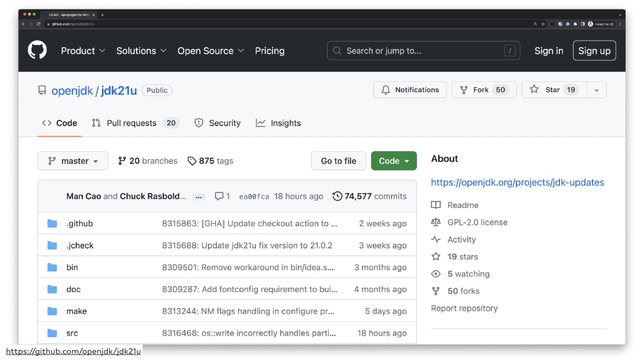644x362 pixels.
Task: Focus the Search or jump to field
Action: pos(423,51)
